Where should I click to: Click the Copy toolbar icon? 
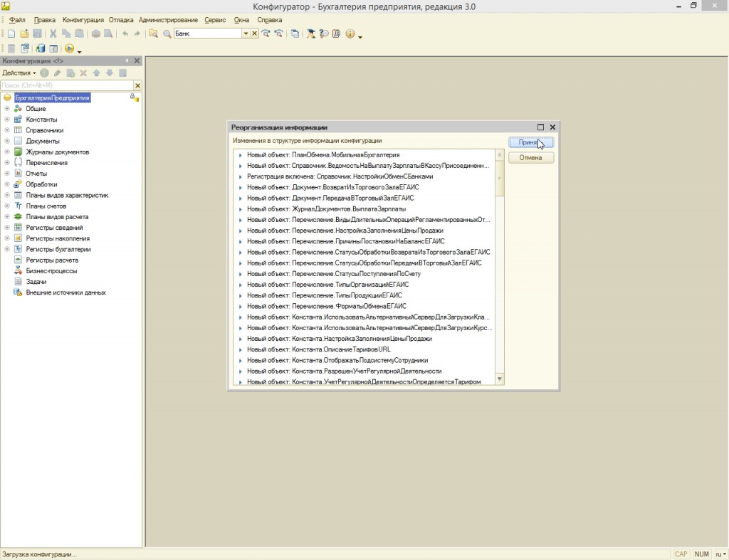[x=66, y=33]
